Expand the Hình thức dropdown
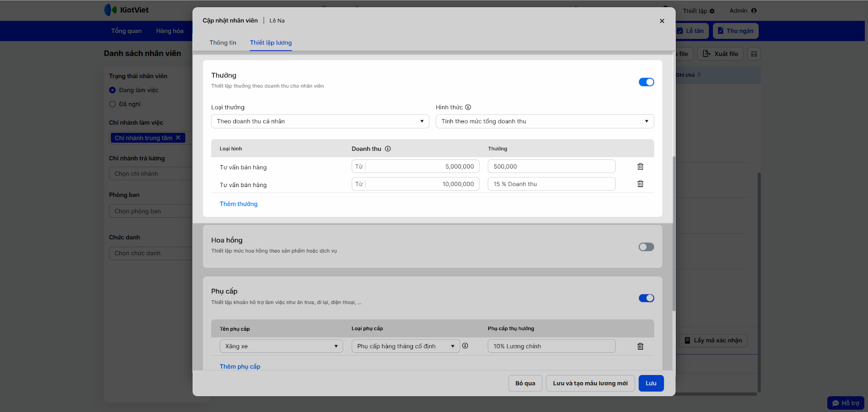 (x=544, y=121)
